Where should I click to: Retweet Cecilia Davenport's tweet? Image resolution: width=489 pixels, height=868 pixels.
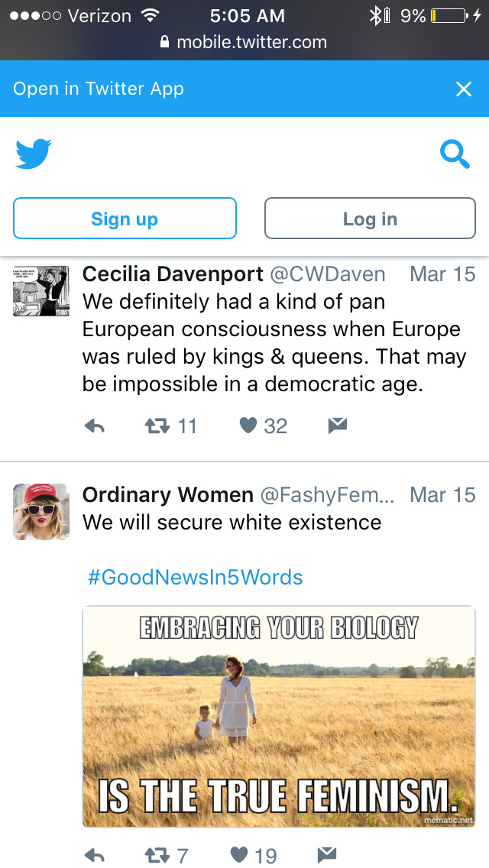157,426
